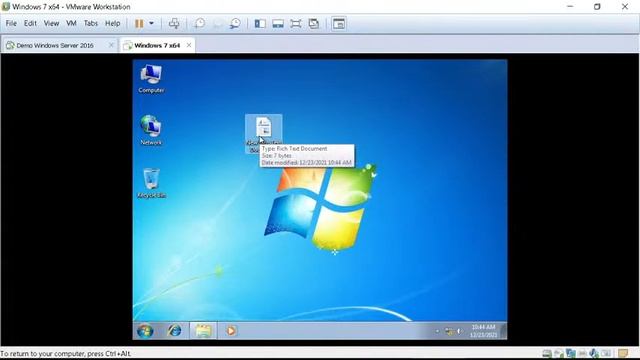Select the Recycle Bin desktop icon
The image size is (640, 360).
(151, 183)
